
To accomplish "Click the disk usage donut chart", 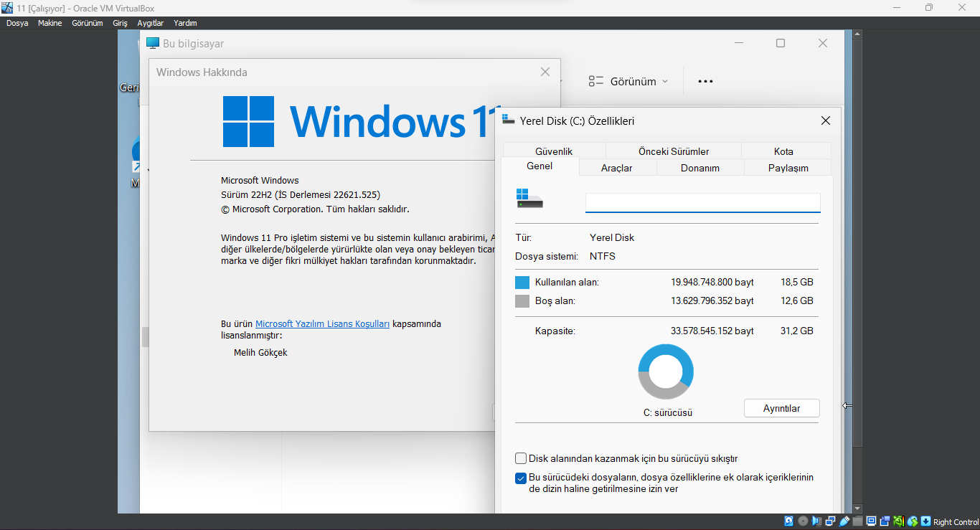I will 666,372.
